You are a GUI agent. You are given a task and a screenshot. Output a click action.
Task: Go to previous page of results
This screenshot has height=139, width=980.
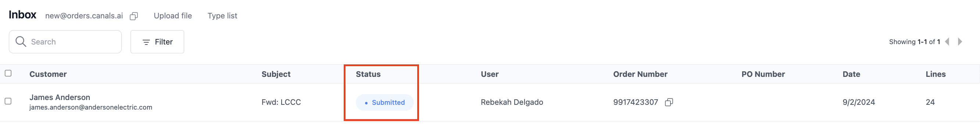(947, 42)
